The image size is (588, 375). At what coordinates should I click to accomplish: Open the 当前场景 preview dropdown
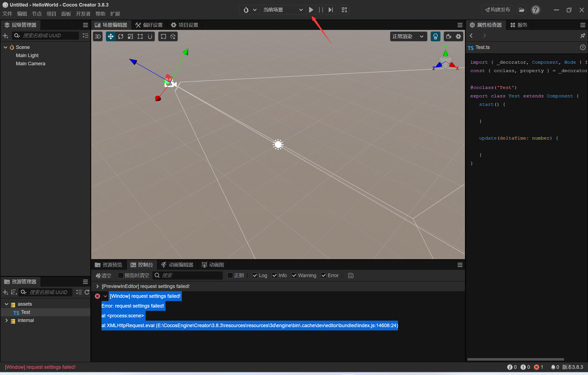point(282,10)
